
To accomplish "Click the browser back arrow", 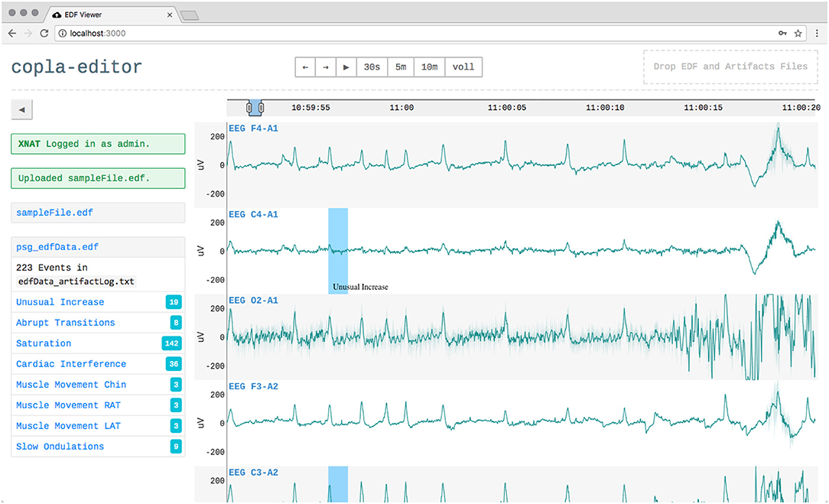I will tap(12, 34).
